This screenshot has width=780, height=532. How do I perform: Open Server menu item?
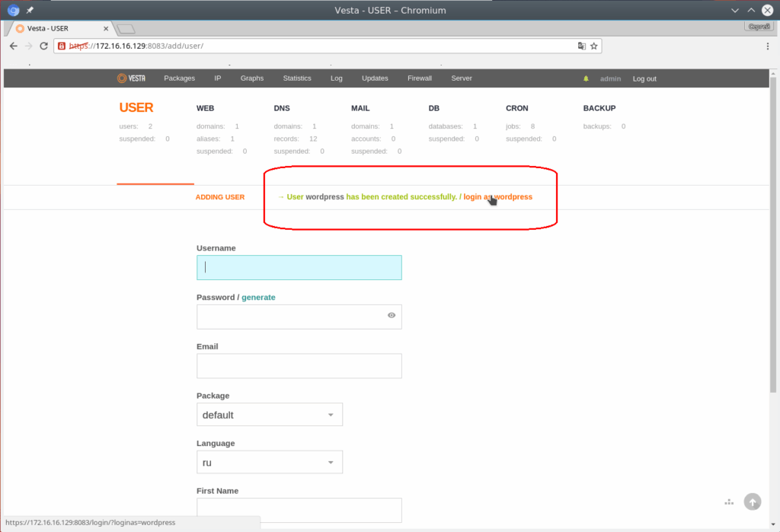point(461,78)
